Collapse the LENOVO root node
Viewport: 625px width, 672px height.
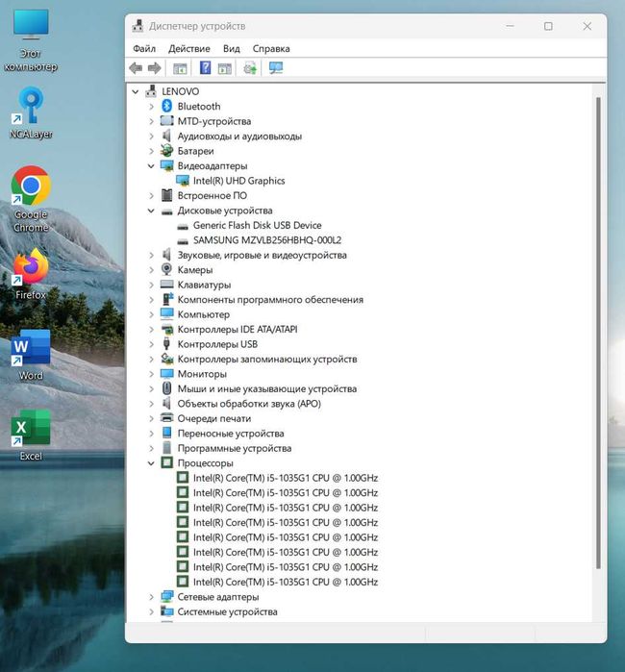[136, 91]
